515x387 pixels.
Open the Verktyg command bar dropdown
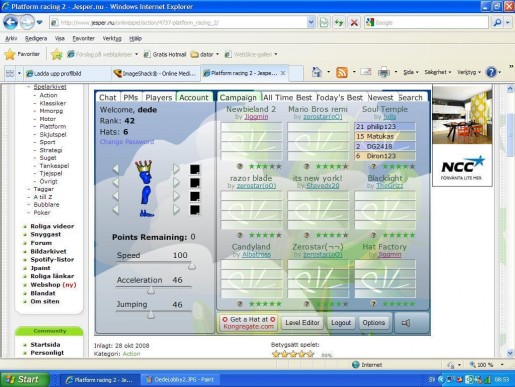[x=469, y=72]
